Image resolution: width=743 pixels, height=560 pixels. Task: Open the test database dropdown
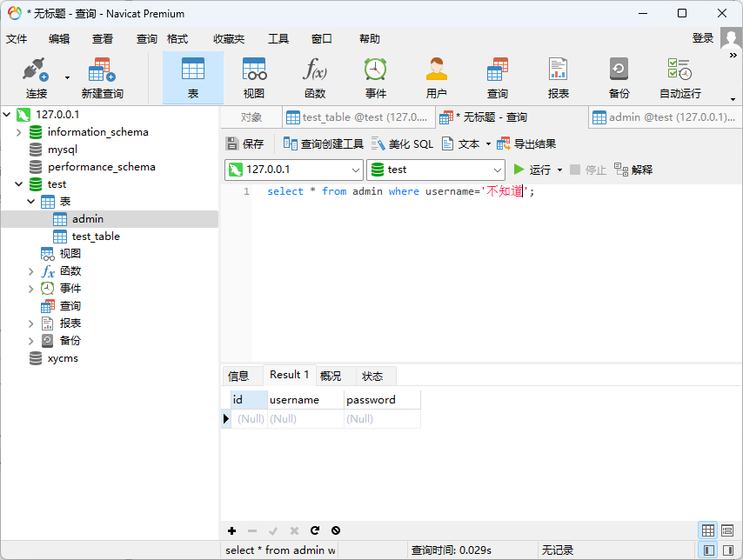point(497,170)
